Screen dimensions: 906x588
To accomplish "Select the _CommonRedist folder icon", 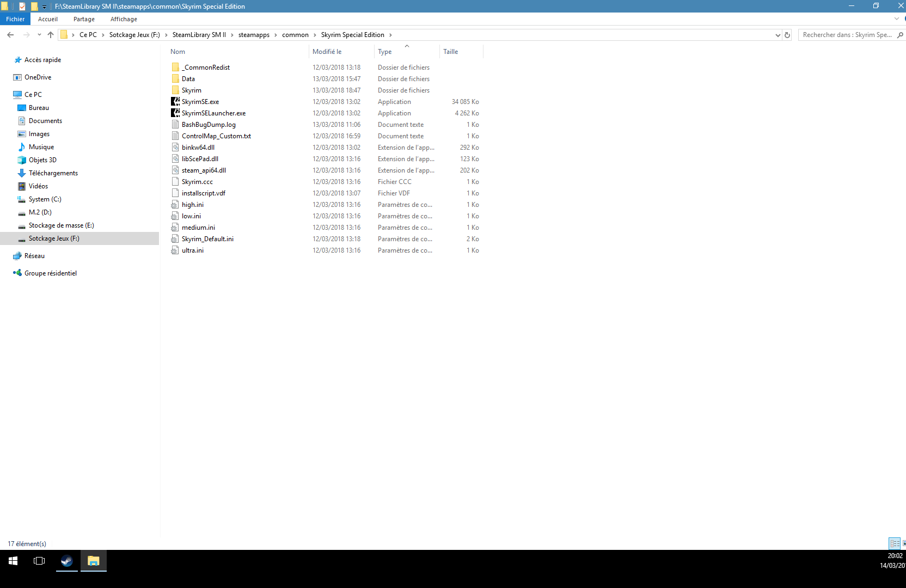I will [175, 68].
